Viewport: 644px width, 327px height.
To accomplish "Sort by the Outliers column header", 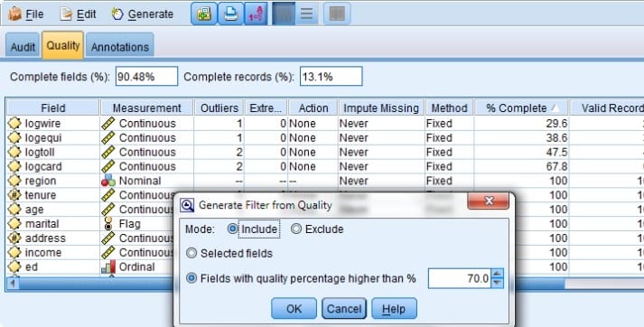I will coord(219,108).
